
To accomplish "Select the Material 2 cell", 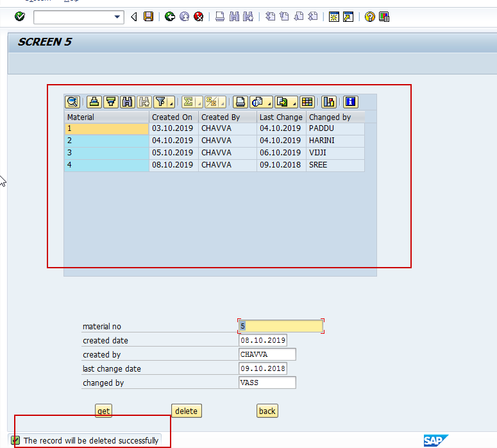I will (107, 141).
